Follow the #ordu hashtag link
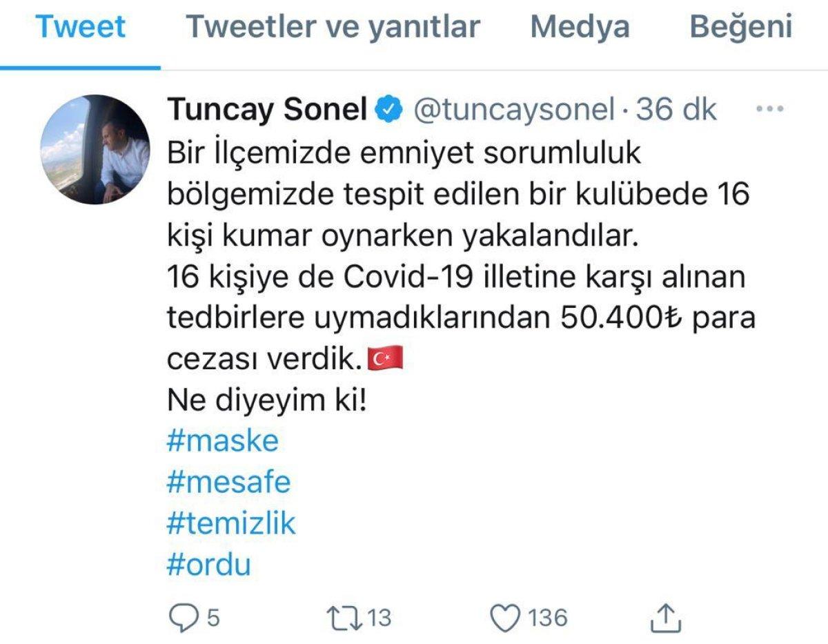828x644 pixels. pos(209,564)
